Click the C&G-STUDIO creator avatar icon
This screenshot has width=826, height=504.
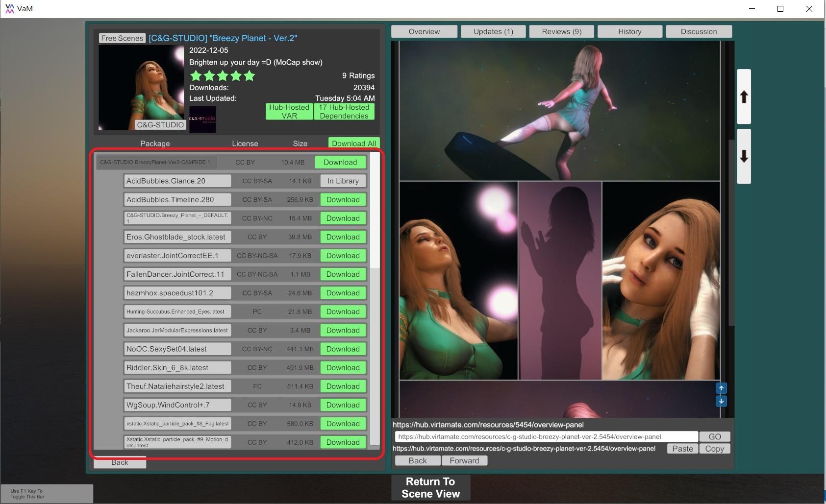coord(202,119)
